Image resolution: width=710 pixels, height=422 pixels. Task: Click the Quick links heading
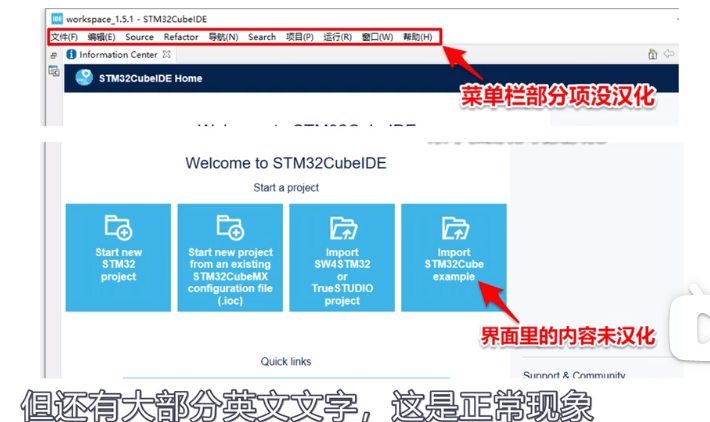click(x=286, y=361)
